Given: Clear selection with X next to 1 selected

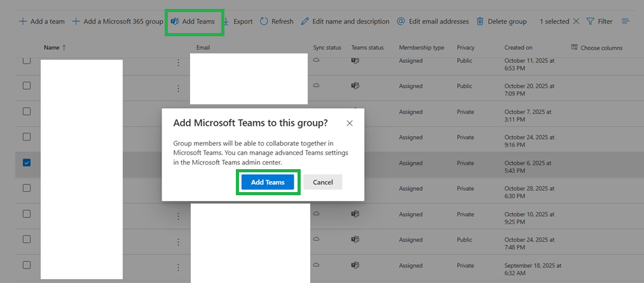Looking at the screenshot, I should coord(576,22).
